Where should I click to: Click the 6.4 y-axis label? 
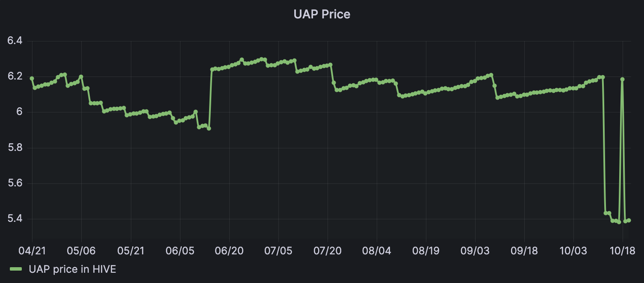coord(15,41)
